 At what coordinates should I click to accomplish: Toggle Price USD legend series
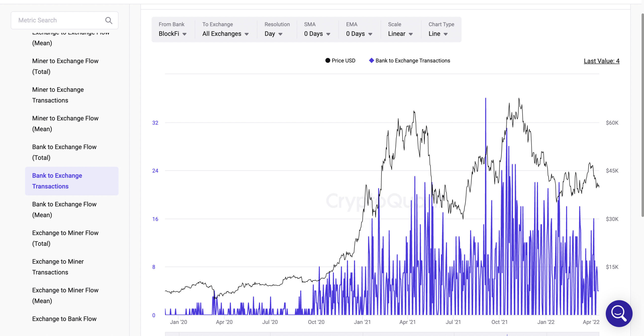pos(340,61)
